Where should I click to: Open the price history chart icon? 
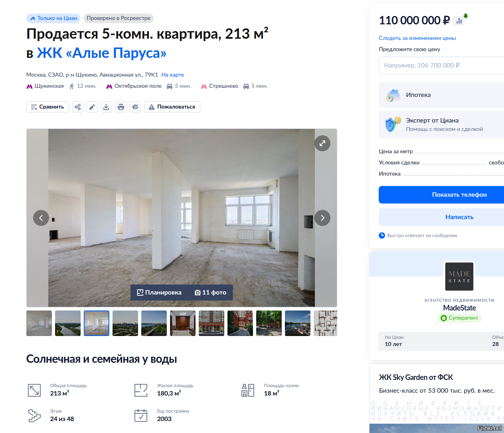click(x=459, y=21)
